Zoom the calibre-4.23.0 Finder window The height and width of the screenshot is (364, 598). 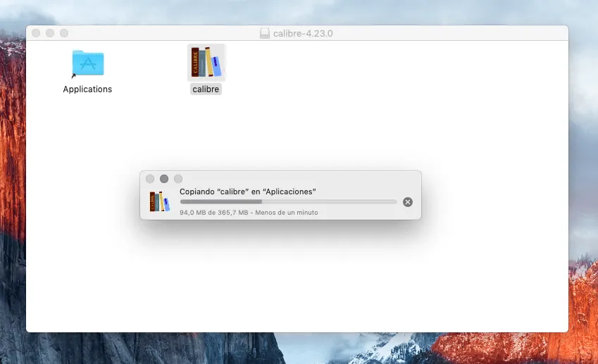(64, 33)
